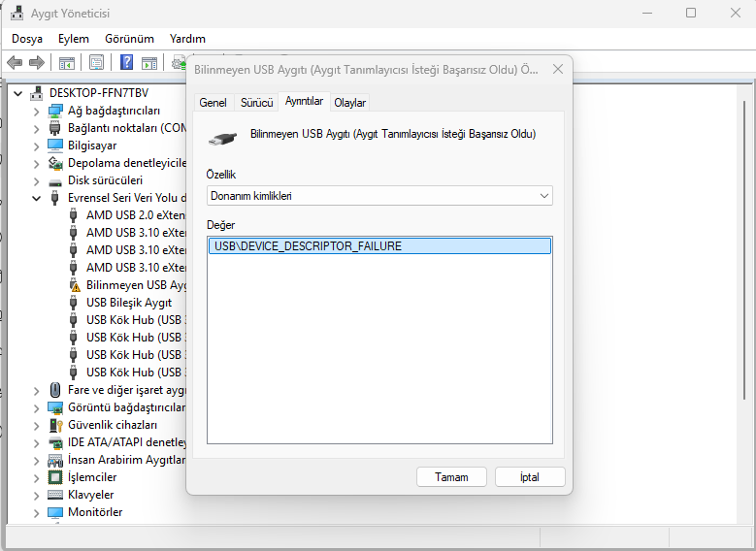Screen dimensions: 756x551
Task: Expand the Ağ bağdaştırıcıları node
Action: (37, 112)
